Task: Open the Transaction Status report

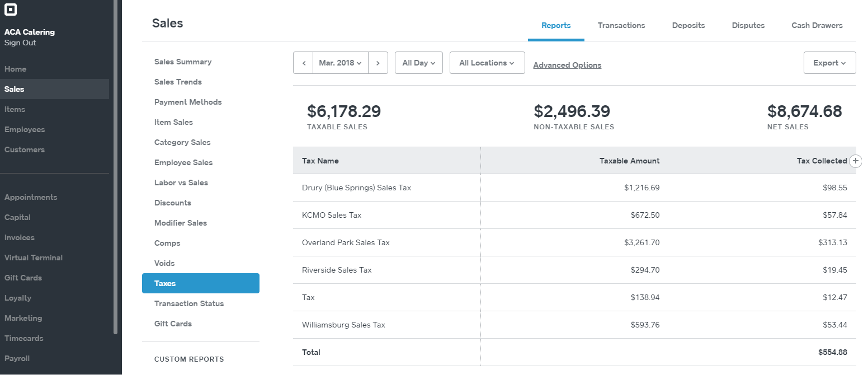Action: [x=189, y=303]
